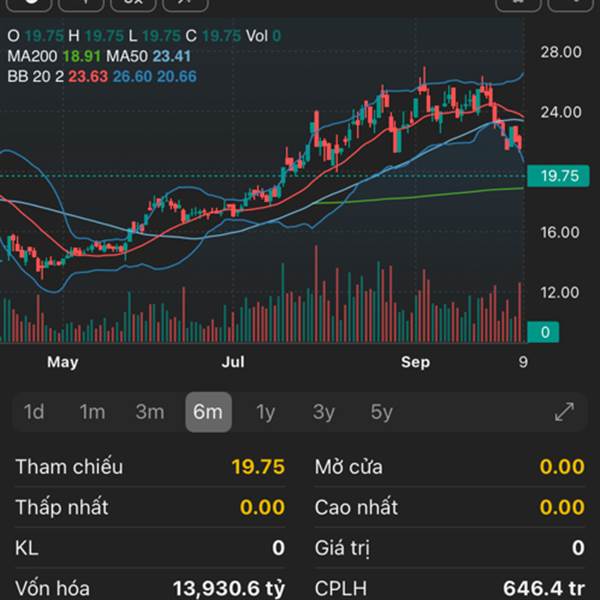This screenshot has height=600, width=600.
Task: Tap the Thấp nhất value 0.00
Action: point(262,507)
